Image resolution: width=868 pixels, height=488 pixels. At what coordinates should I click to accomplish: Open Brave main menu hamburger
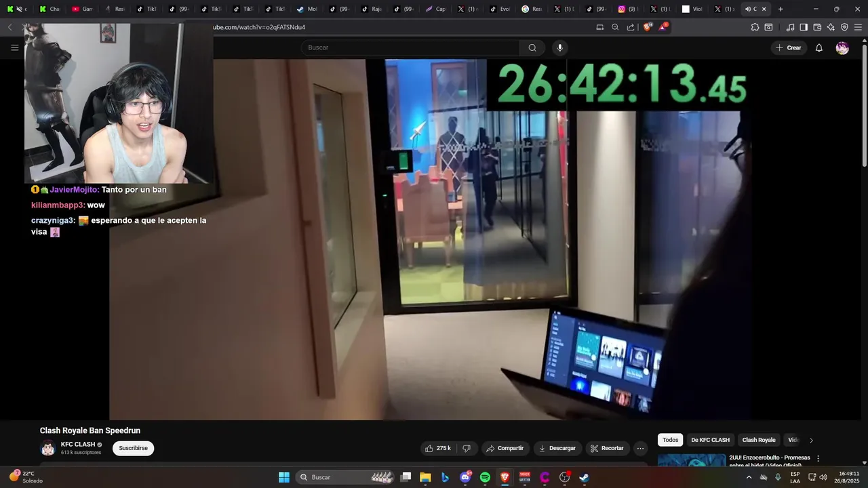pos(858,27)
